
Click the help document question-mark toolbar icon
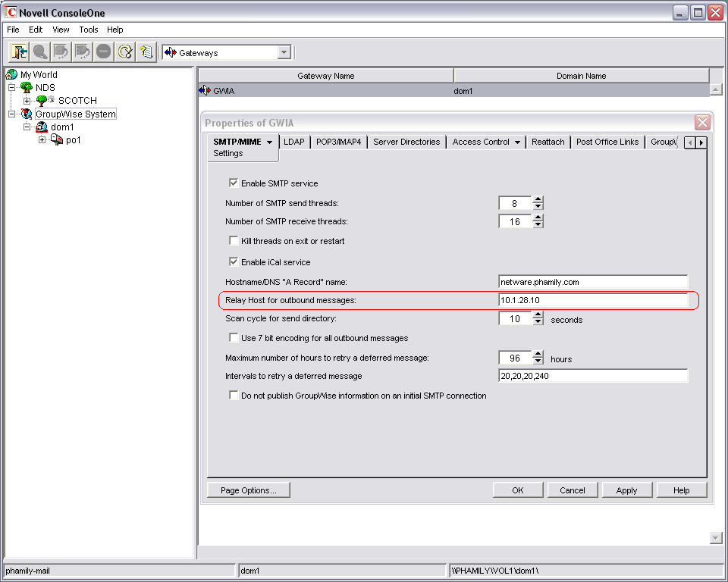146,52
